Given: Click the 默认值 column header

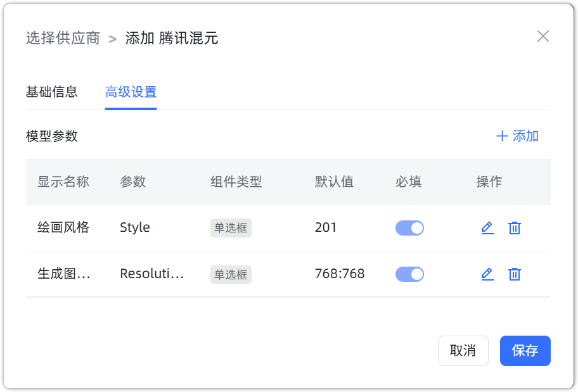Looking at the screenshot, I should coord(333,182).
